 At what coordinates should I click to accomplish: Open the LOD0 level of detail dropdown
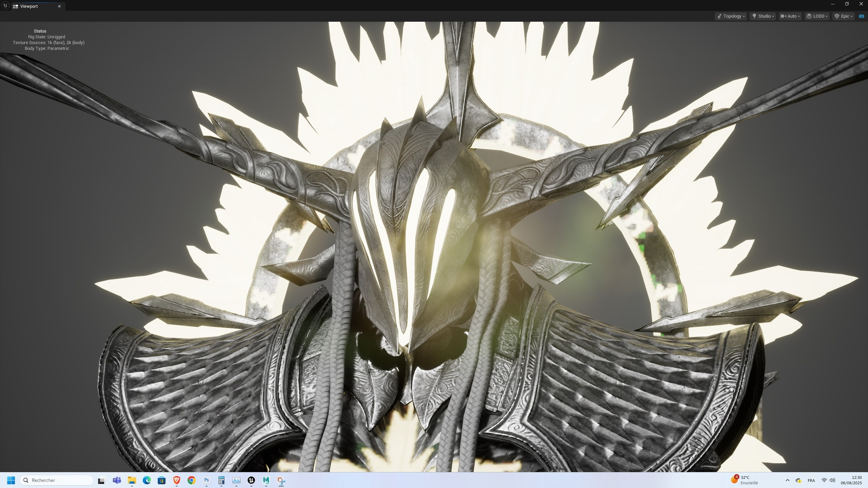click(817, 16)
